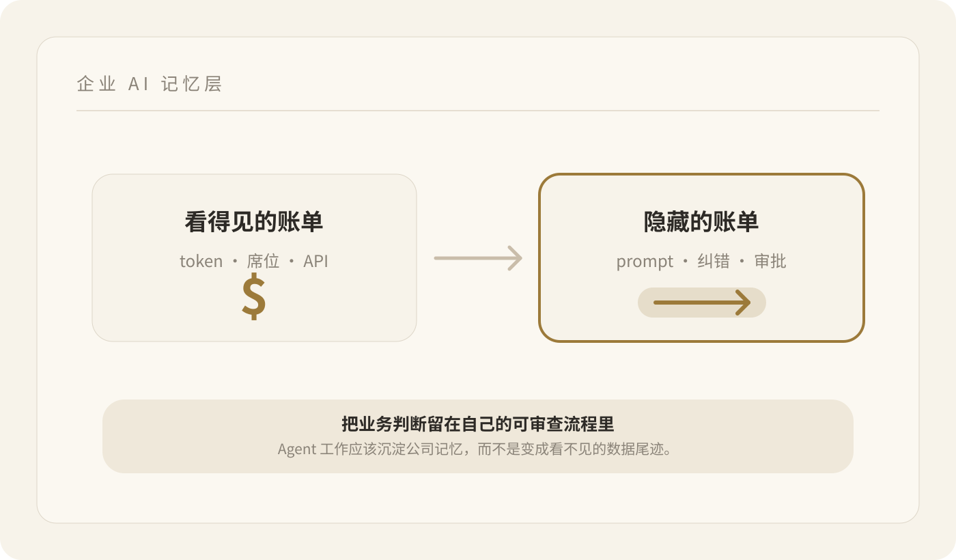Click the 企业 AI 记忆层 header title
Screen dimensions: 956x560
tap(150, 84)
